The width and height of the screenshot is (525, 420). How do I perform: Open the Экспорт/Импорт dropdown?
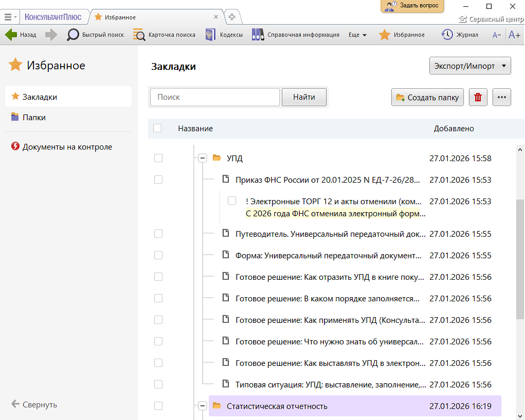point(470,67)
